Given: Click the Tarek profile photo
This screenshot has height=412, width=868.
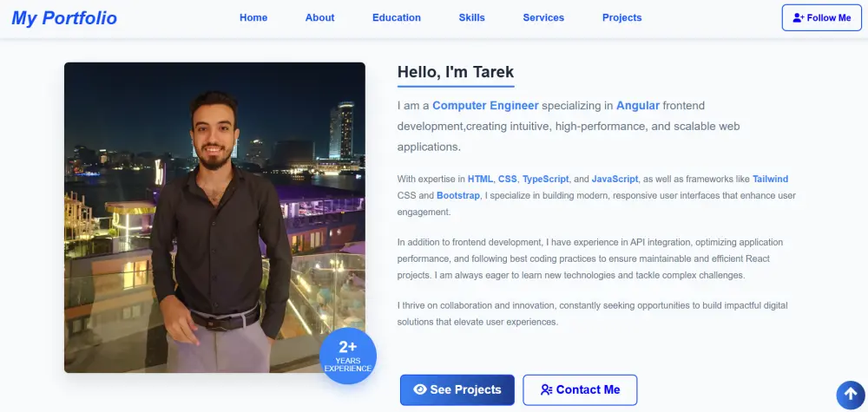Looking at the screenshot, I should pos(214,218).
